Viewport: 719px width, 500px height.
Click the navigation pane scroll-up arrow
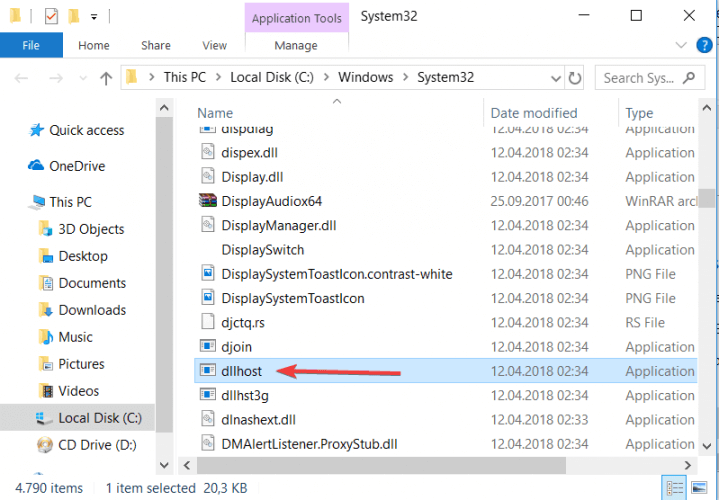(164, 108)
